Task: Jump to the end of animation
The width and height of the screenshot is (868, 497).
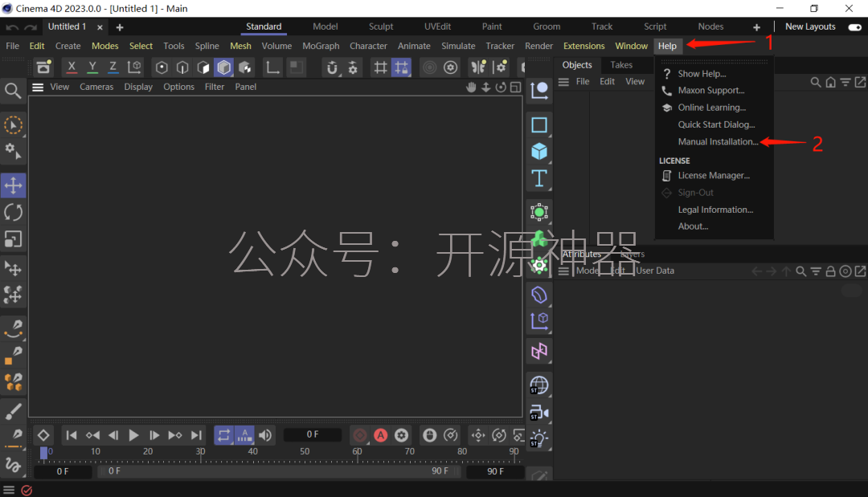Action: tap(196, 435)
